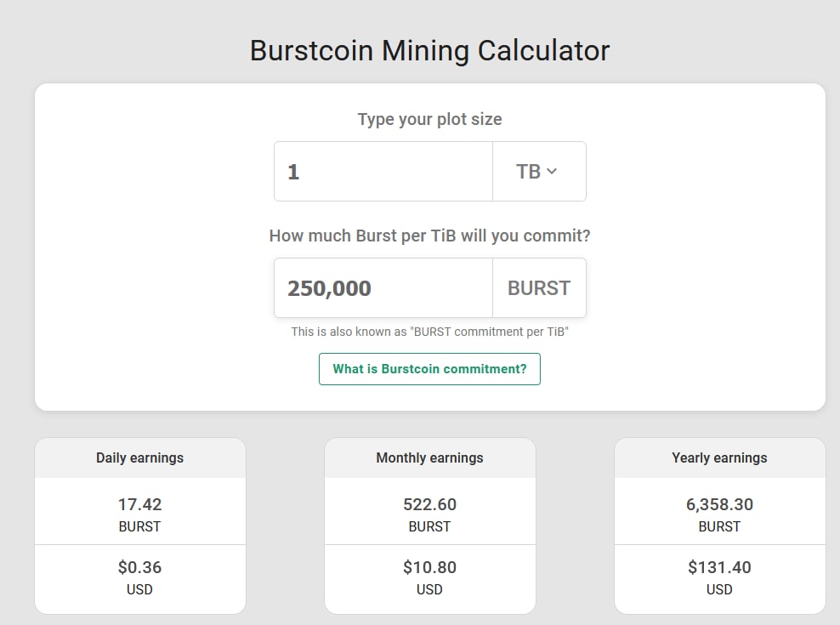Click the $0.36 USD daily value

[x=139, y=577]
